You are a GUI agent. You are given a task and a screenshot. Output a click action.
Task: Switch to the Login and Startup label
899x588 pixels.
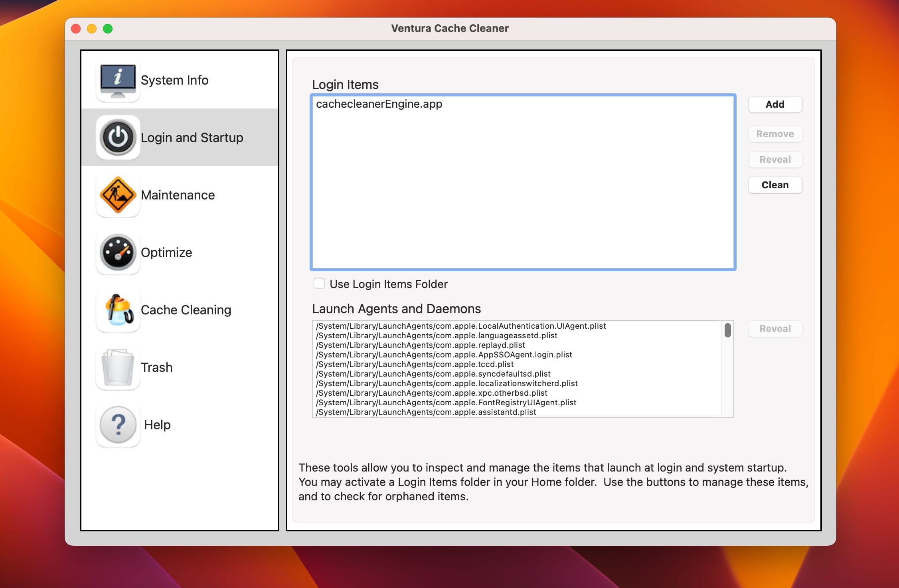[x=192, y=138]
